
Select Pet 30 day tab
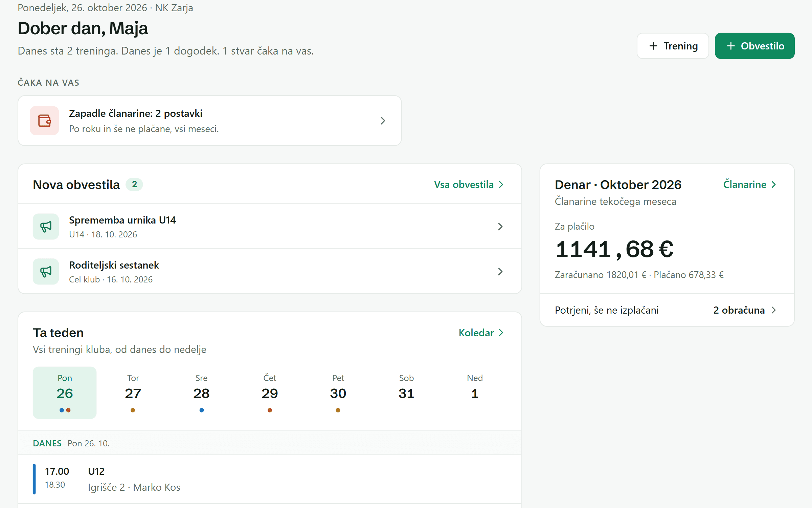tap(338, 393)
